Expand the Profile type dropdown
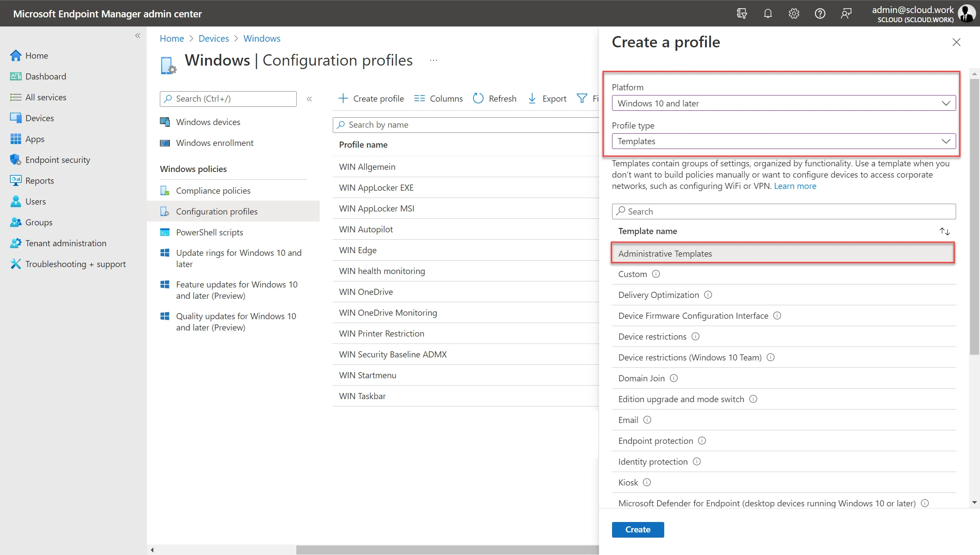This screenshot has width=980, height=555. tap(784, 141)
